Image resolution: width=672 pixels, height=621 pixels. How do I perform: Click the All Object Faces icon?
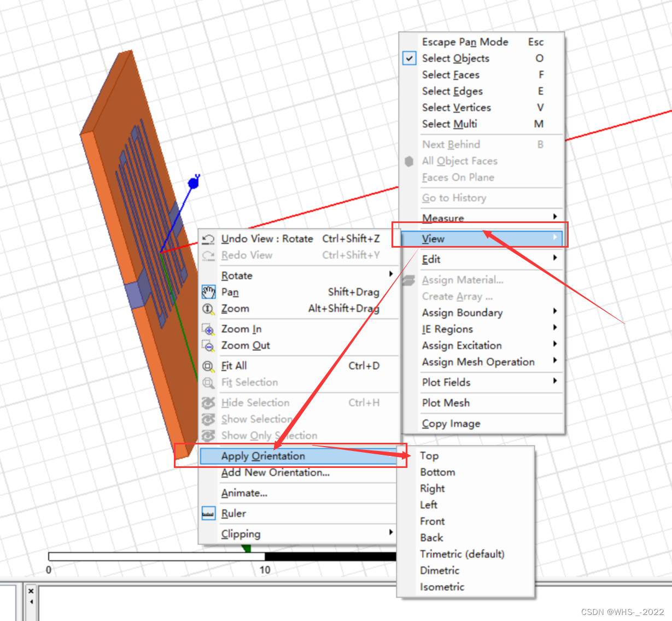coord(409,161)
